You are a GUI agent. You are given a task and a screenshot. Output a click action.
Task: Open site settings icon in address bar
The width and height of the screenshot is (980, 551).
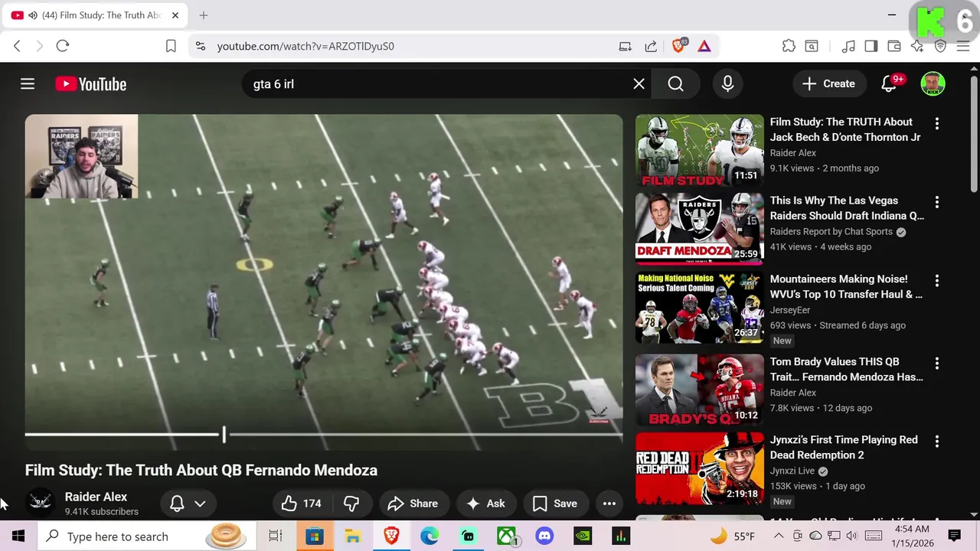(x=200, y=46)
